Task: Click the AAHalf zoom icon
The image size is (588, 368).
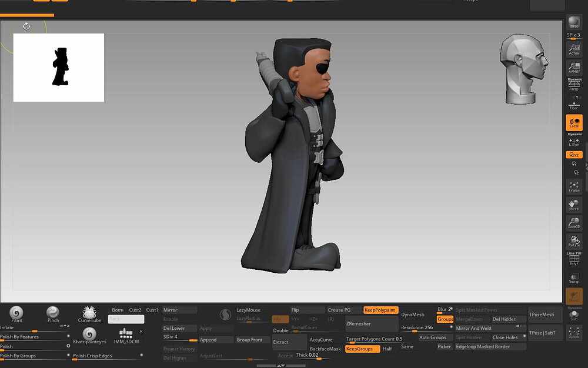Action: click(x=574, y=68)
